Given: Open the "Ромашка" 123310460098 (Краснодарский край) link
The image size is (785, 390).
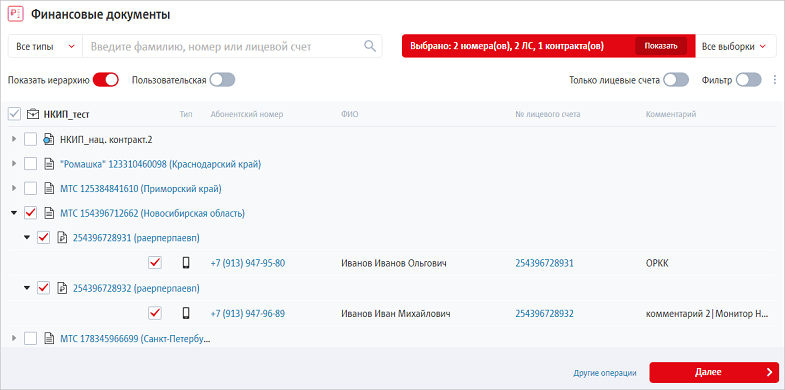Looking at the screenshot, I should (x=160, y=164).
